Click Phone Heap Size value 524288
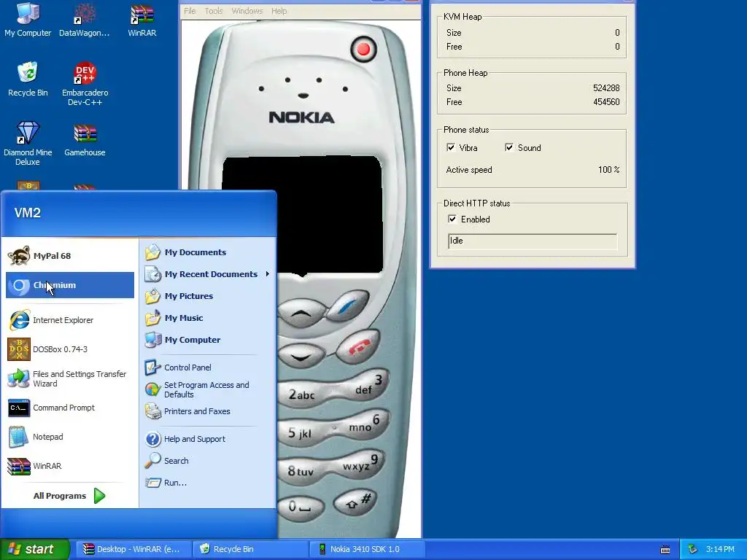The image size is (747, 560). pyautogui.click(x=606, y=88)
